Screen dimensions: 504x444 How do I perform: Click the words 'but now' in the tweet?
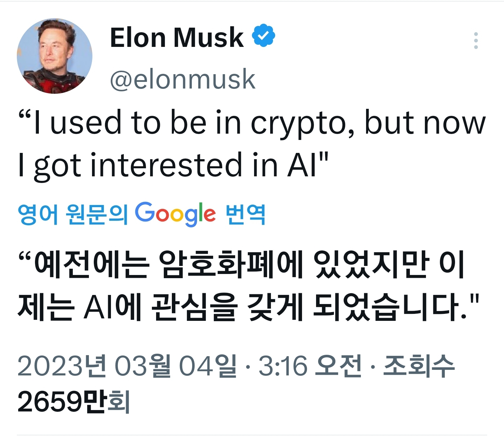click(x=425, y=123)
